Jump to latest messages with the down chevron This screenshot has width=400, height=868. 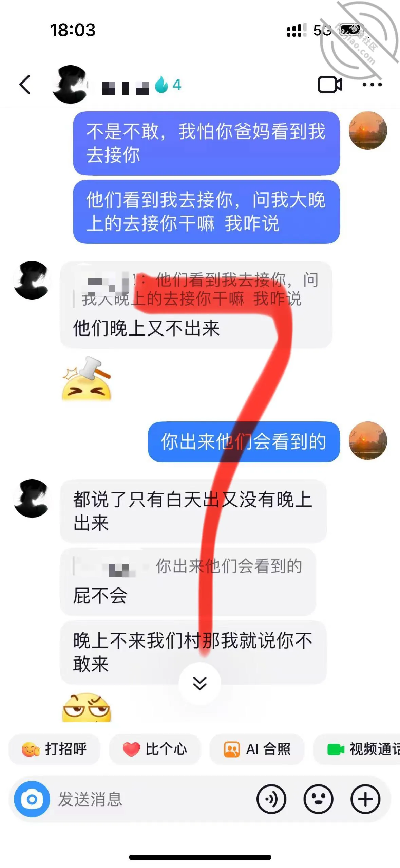tap(200, 683)
